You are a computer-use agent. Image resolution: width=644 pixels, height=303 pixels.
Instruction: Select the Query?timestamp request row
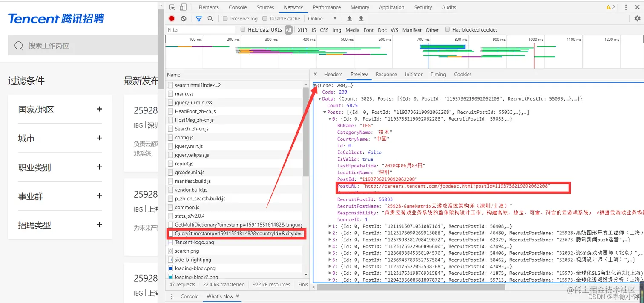[236, 234]
